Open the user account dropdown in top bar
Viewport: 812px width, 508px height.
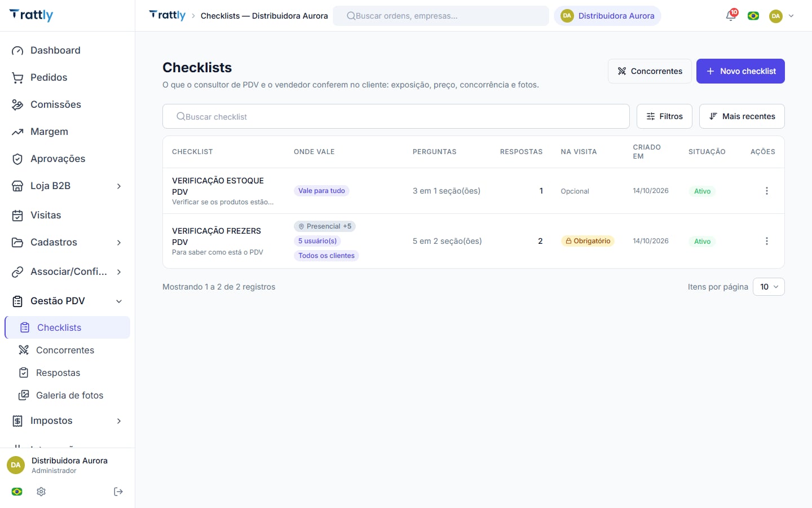(782, 16)
